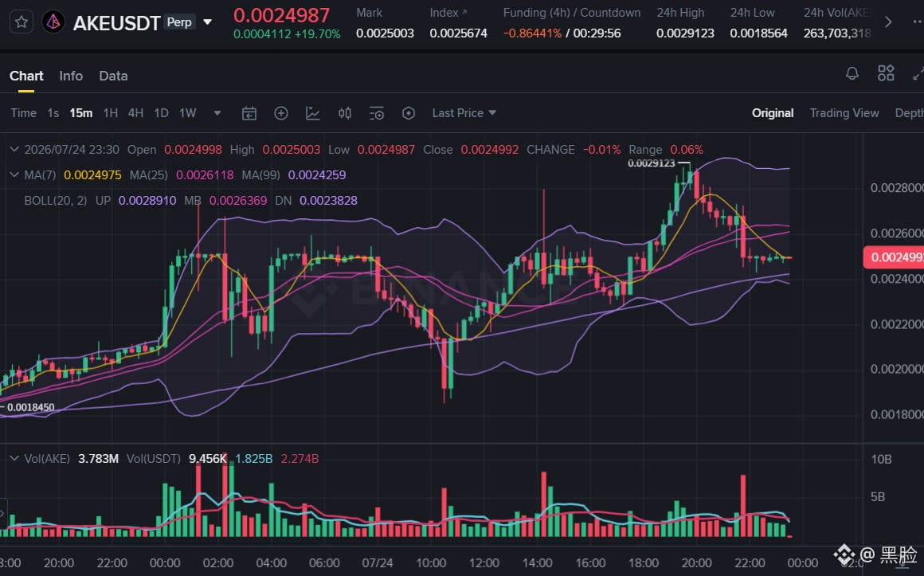The height and width of the screenshot is (576, 924).
Task: Change the candlestick chart style icon
Action: [345, 113]
